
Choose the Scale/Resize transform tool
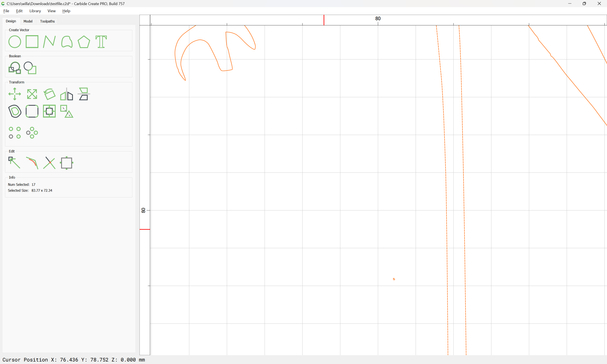click(32, 94)
